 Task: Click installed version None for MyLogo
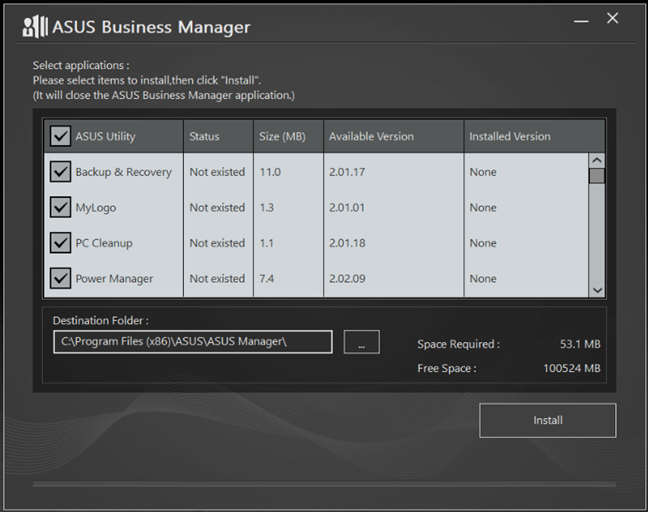point(483,207)
